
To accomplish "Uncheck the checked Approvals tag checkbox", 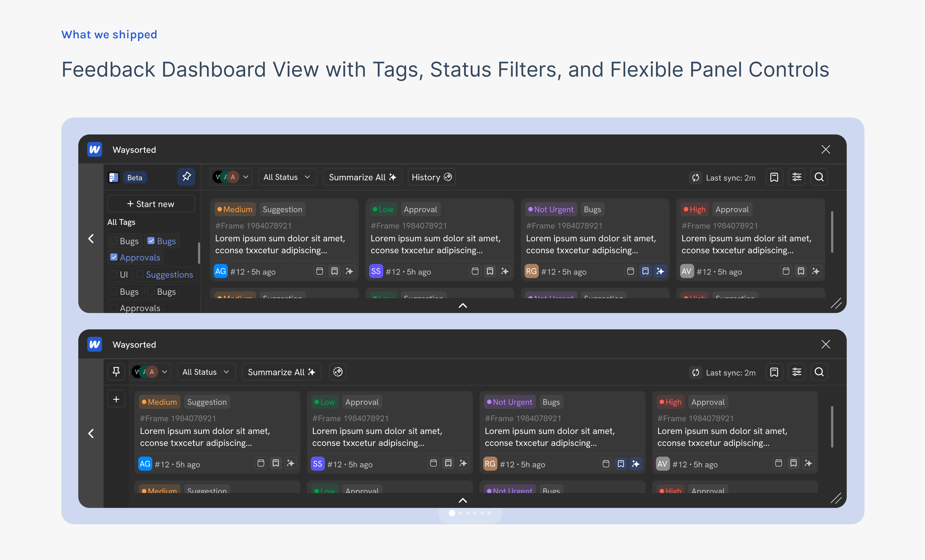I will [x=114, y=257].
